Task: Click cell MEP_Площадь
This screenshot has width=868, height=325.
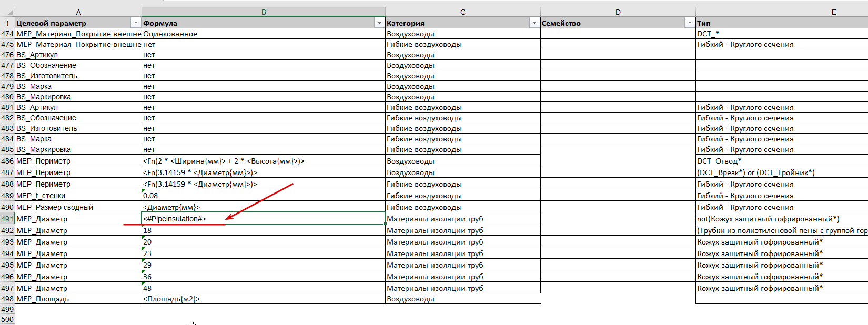Action: coord(78,299)
